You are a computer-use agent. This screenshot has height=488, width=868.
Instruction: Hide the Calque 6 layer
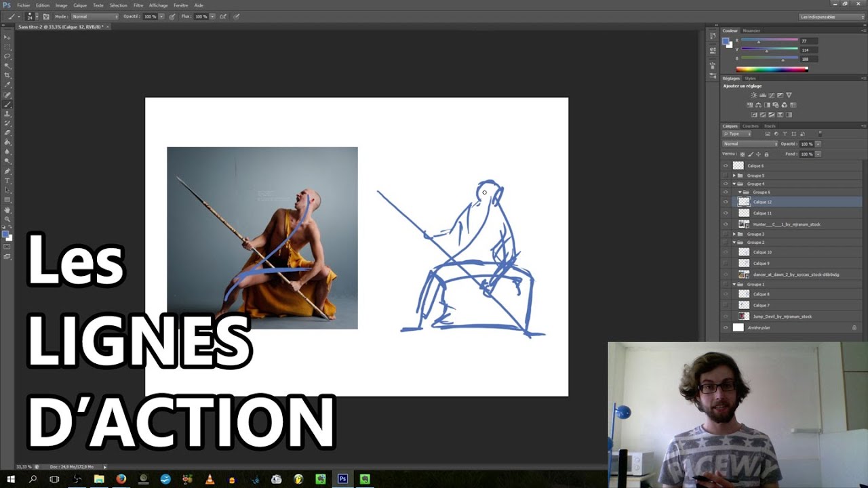726,165
